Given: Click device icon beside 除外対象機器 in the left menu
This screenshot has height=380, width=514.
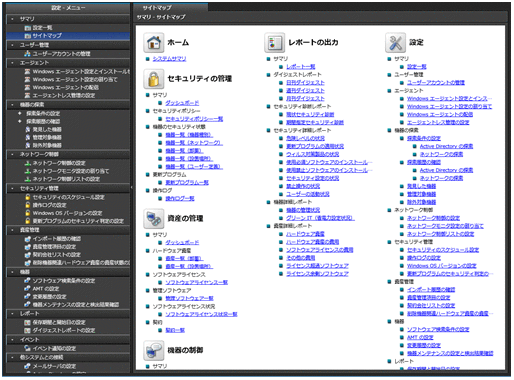Looking at the screenshot, I should [28, 145].
